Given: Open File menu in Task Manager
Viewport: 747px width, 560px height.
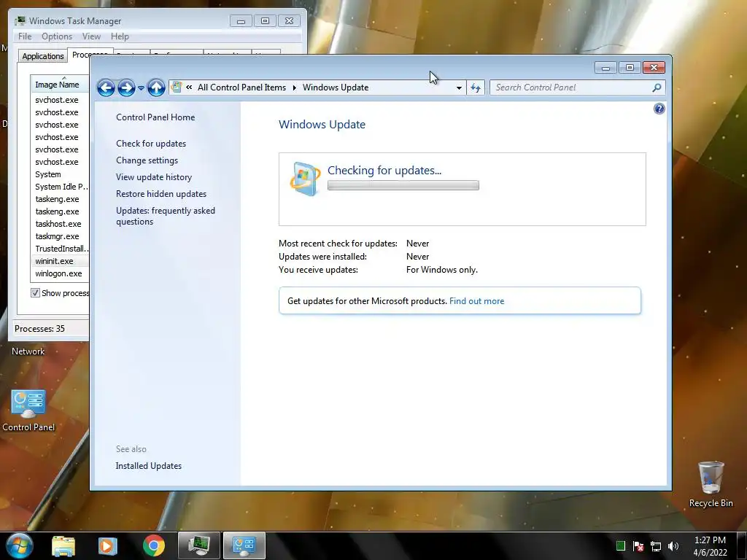Looking at the screenshot, I should click(25, 36).
